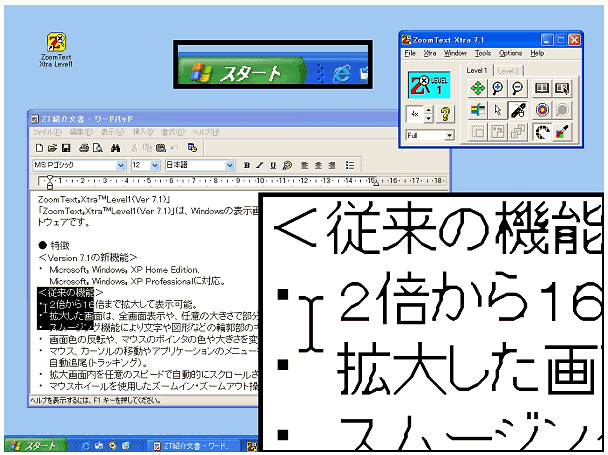The image size is (608, 455).
Task: Click the green arrows pan tool in ZoomText
Action: [x=477, y=88]
